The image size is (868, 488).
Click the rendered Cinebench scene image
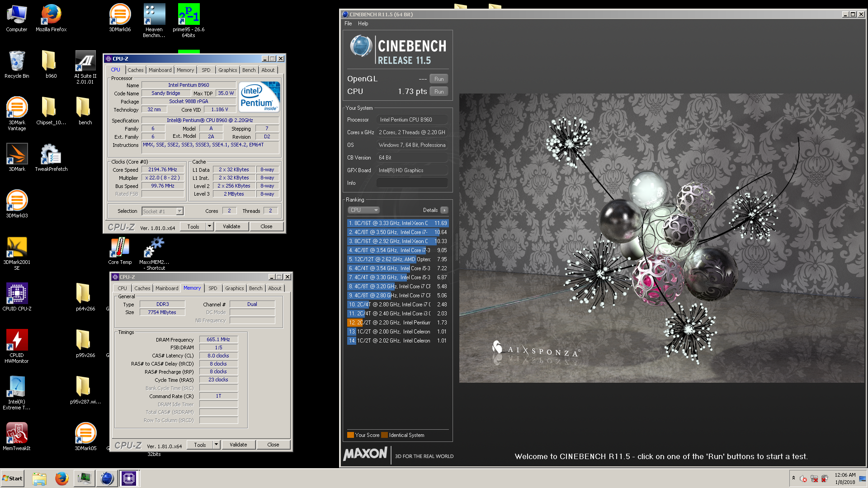click(x=662, y=238)
